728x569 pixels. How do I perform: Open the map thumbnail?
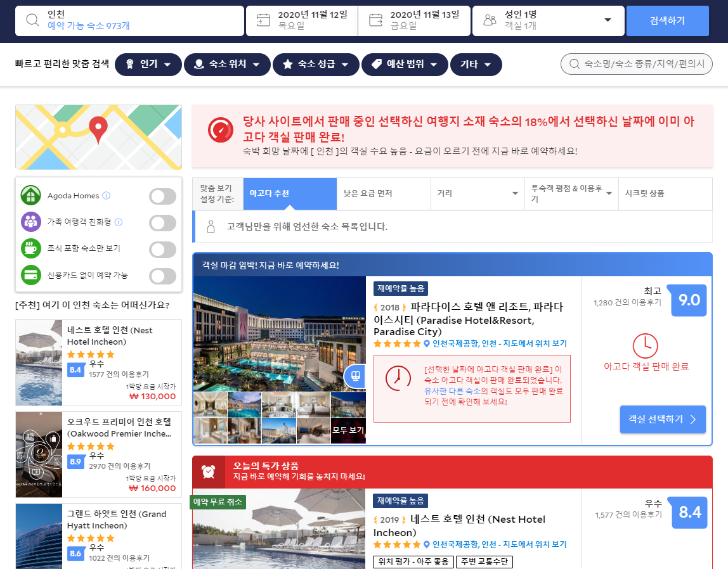tap(98, 137)
